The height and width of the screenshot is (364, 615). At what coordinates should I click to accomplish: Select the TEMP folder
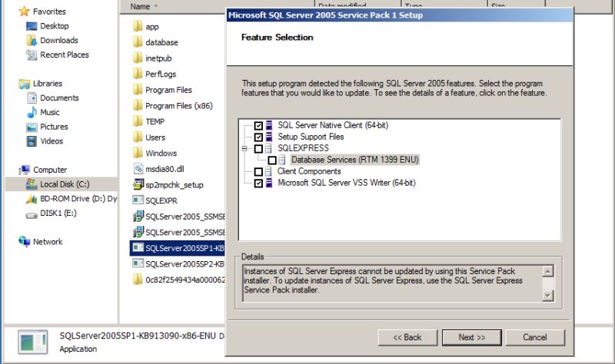point(155,121)
